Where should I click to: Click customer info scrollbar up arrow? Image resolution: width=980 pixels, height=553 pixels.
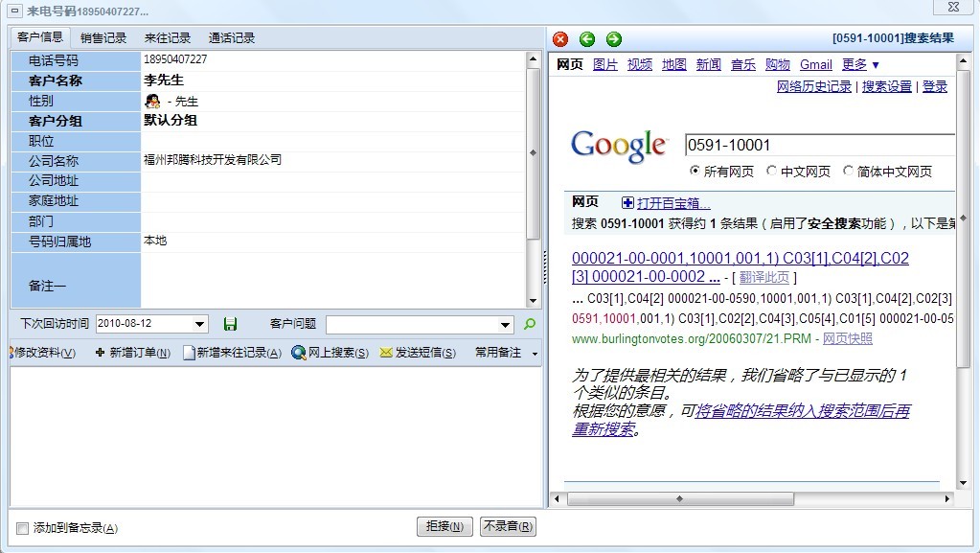click(x=533, y=58)
